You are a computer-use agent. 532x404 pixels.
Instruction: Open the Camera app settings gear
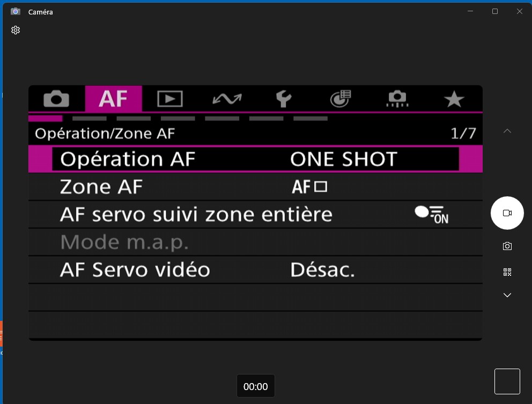16,30
